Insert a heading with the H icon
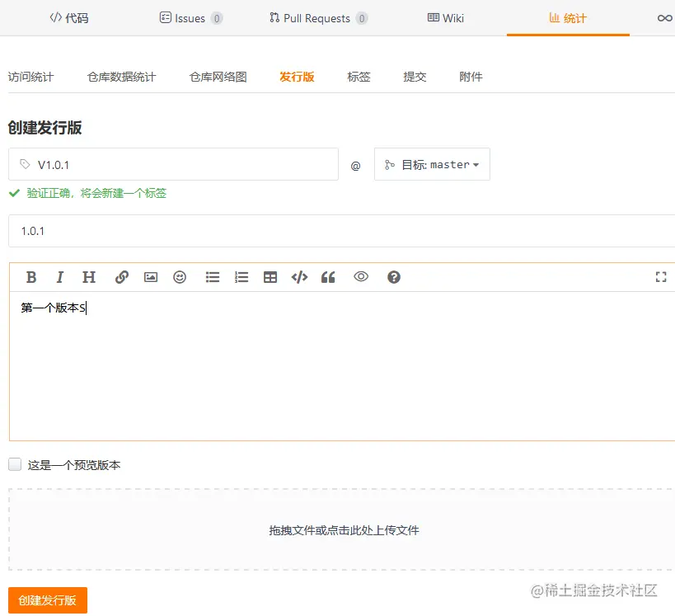 [88, 277]
